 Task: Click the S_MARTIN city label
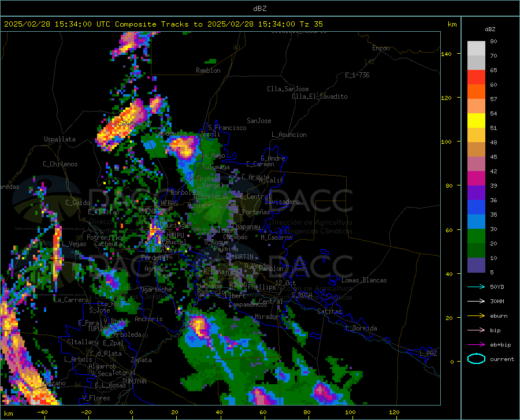tap(239, 257)
